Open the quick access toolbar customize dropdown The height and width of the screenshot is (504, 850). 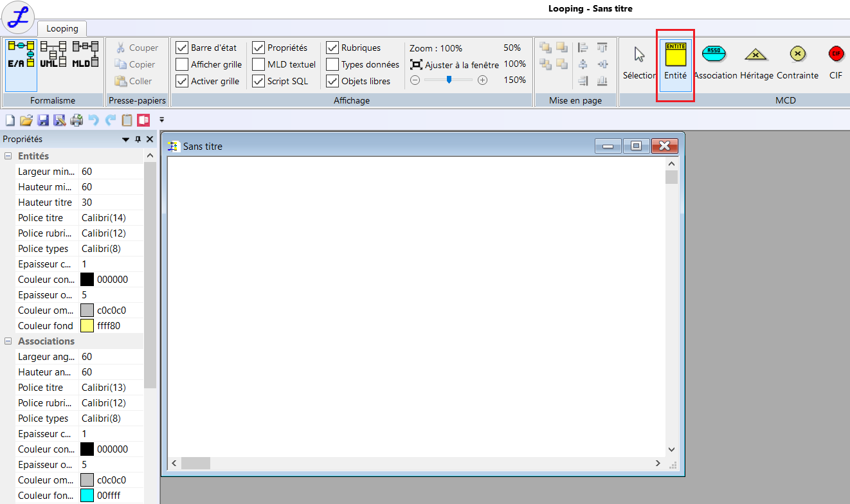(x=162, y=120)
